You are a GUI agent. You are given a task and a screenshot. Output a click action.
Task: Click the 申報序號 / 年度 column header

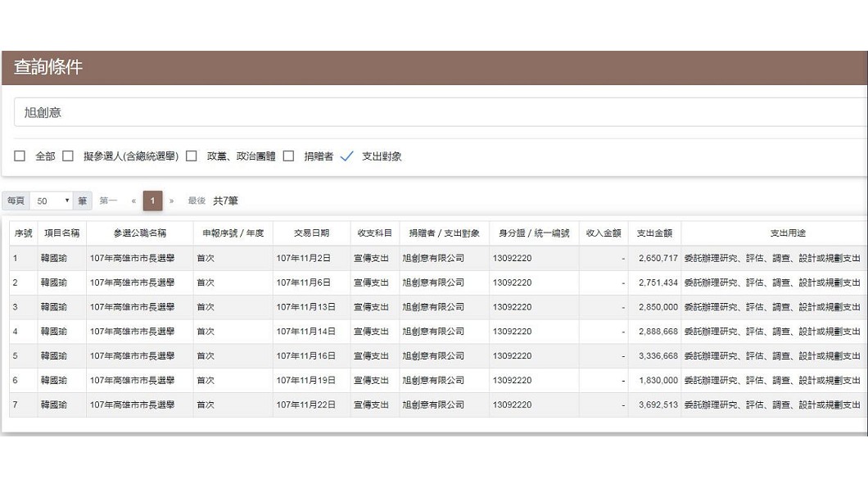point(233,233)
